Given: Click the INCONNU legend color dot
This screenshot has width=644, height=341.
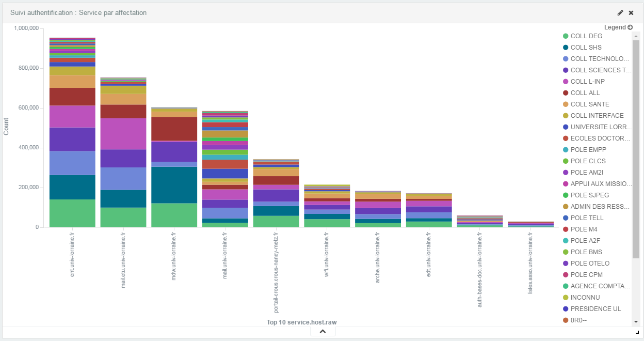Looking at the screenshot, I should 566,298.
